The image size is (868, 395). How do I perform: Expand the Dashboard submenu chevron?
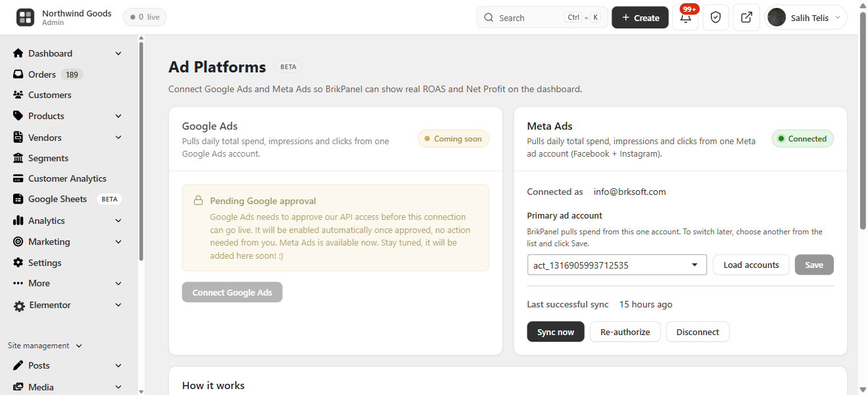(x=118, y=53)
